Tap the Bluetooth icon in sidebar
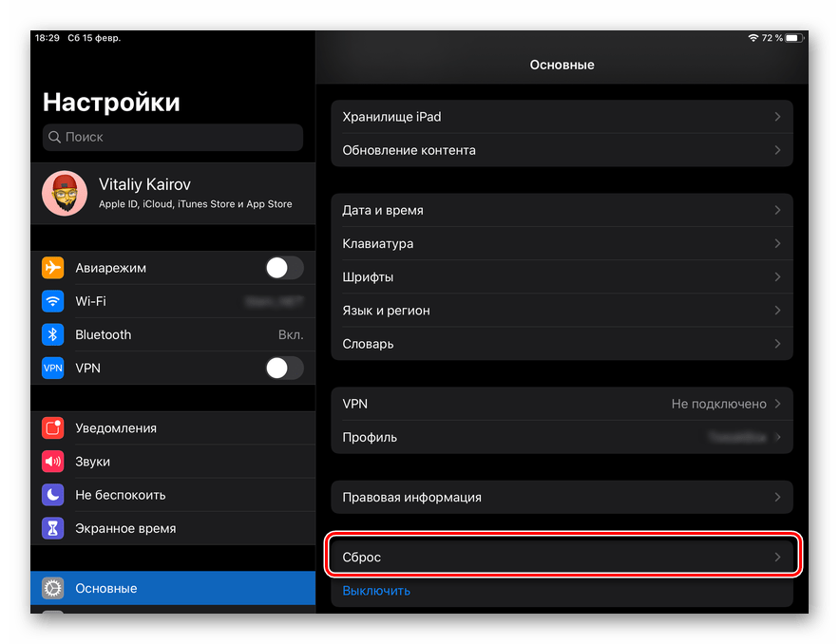This screenshot has width=839, height=644. [53, 334]
